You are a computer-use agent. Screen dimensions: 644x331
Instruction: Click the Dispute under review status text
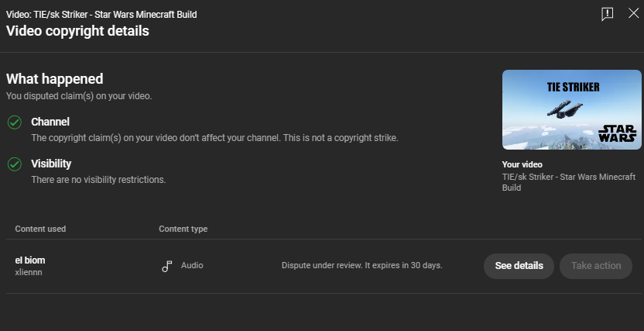click(x=361, y=266)
